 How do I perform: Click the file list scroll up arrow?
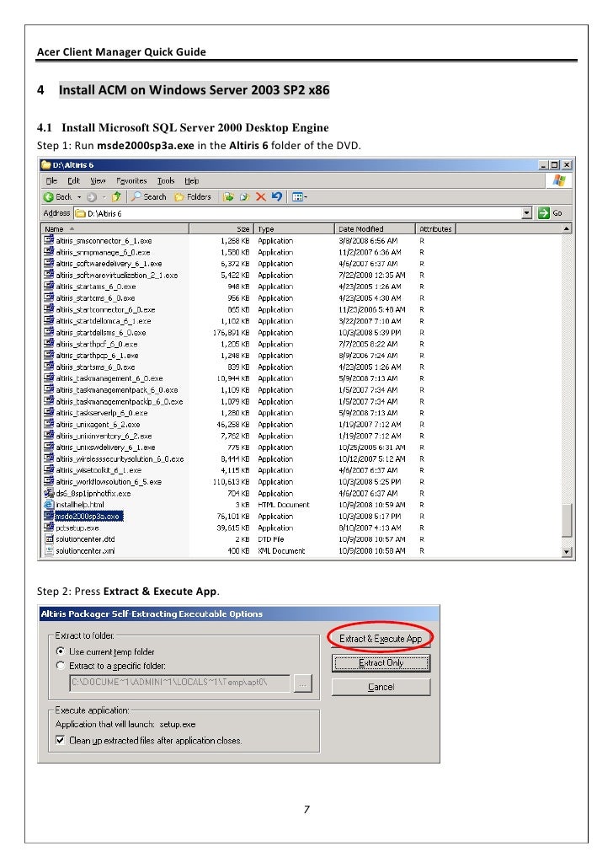pyautogui.click(x=567, y=228)
